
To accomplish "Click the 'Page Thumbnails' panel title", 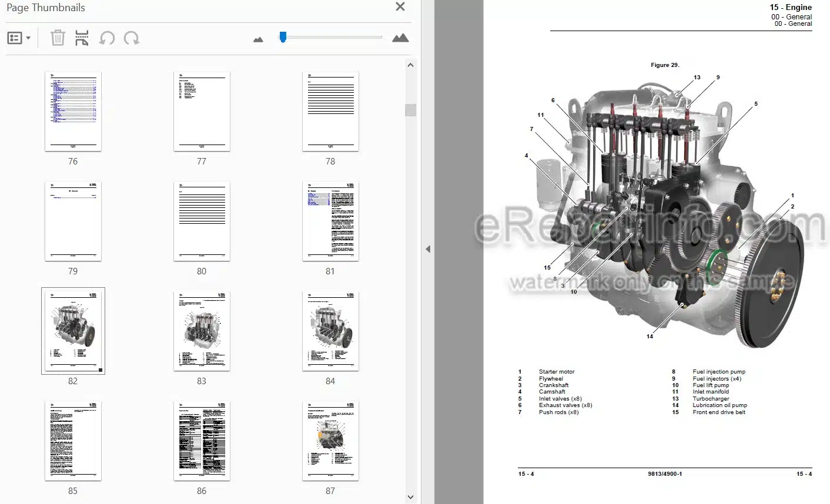I will [45, 8].
